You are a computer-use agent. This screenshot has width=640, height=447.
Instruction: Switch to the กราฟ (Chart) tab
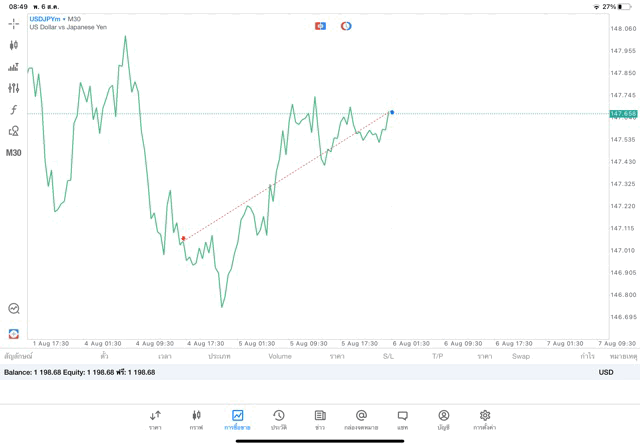[x=196, y=419]
